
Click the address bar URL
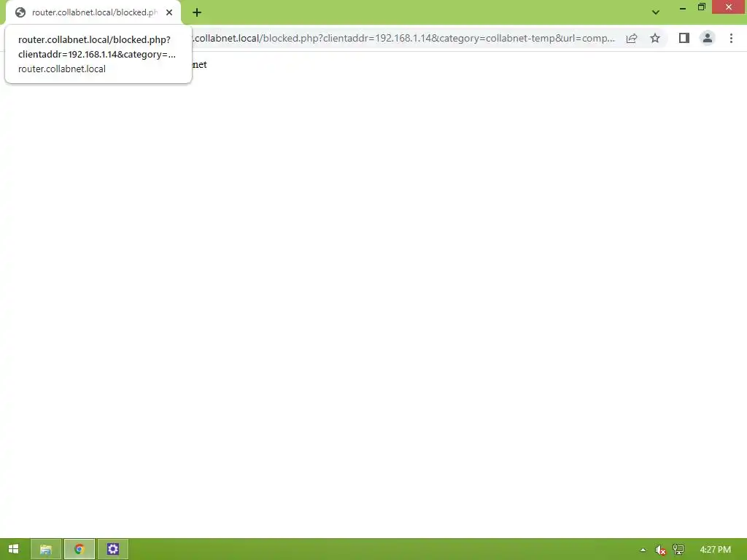(404, 38)
